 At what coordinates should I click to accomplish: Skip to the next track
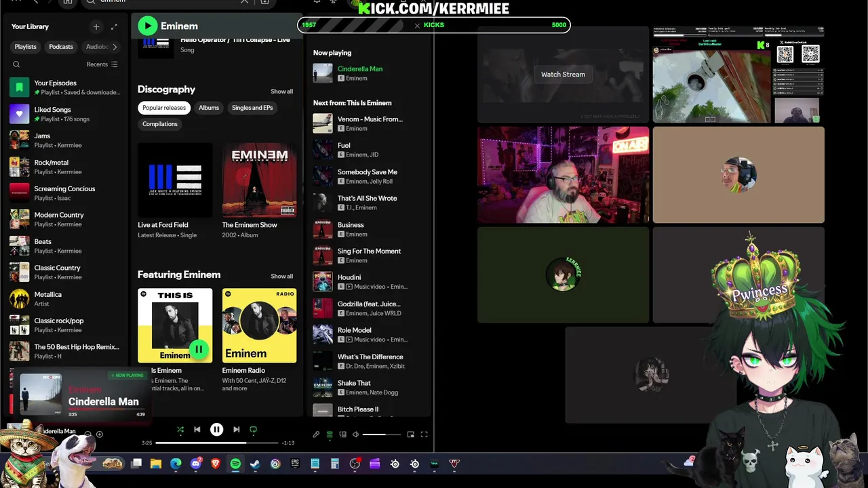click(x=236, y=429)
